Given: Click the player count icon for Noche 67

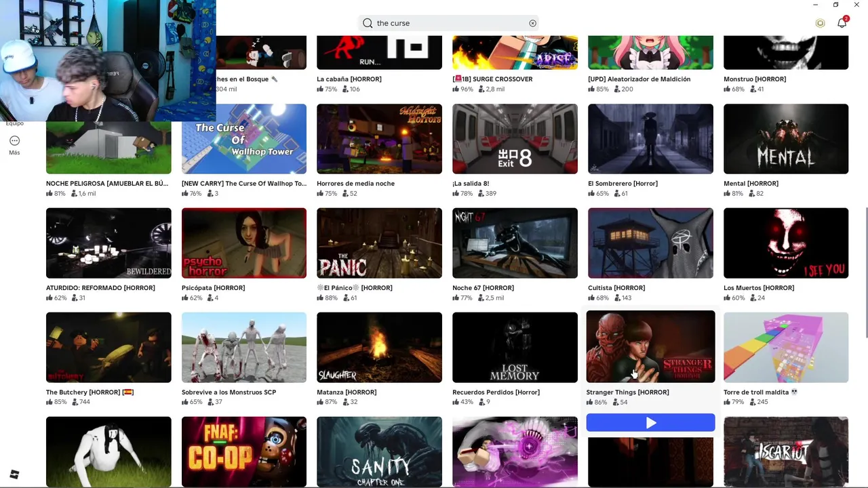Looking at the screenshot, I should [481, 298].
